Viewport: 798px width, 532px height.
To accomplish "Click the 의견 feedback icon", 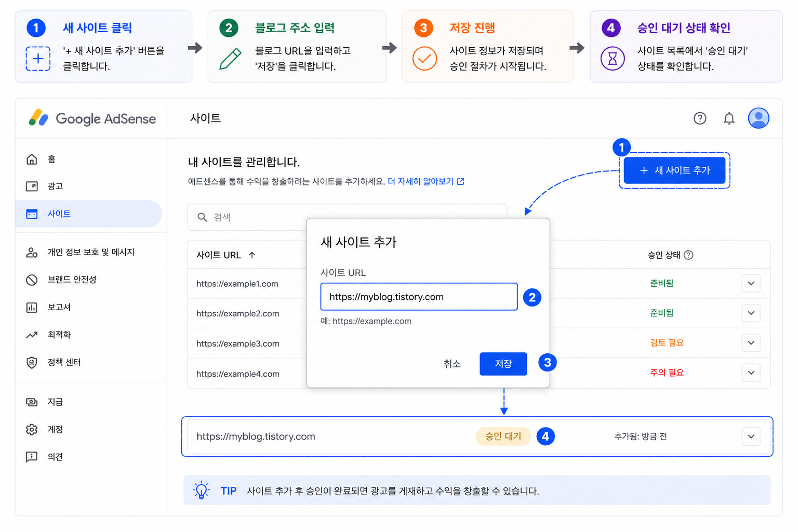I will 32,457.
